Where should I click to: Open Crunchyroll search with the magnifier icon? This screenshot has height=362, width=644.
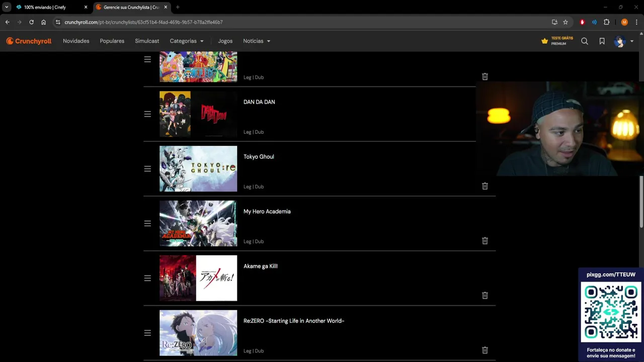585,41
